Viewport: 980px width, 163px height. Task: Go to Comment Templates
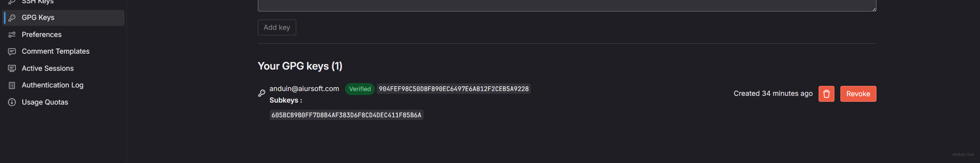[56, 51]
